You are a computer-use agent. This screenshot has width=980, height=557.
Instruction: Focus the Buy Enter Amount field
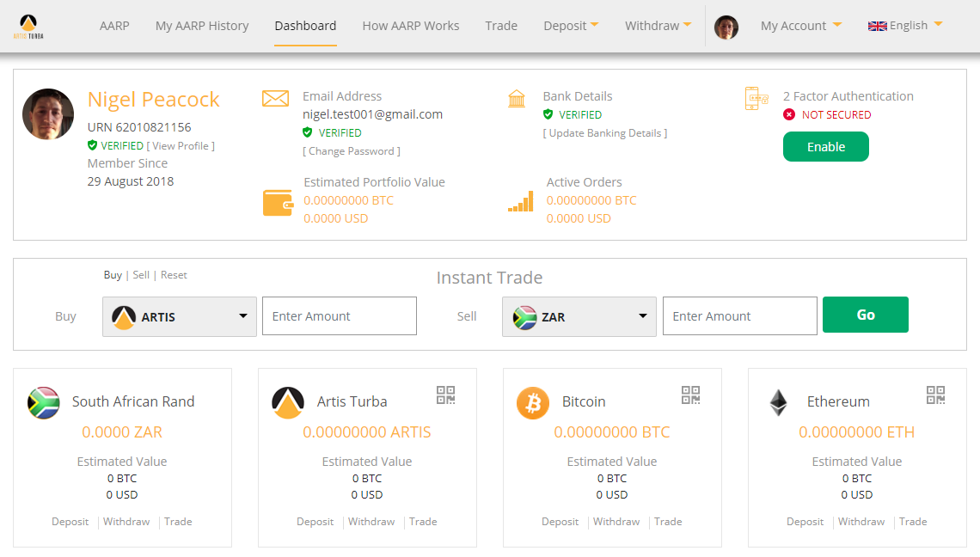point(340,315)
